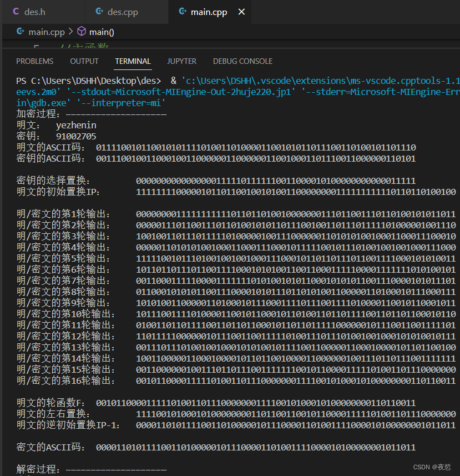
Task: Switch to the des.cpp editor tab
Action: point(123,12)
